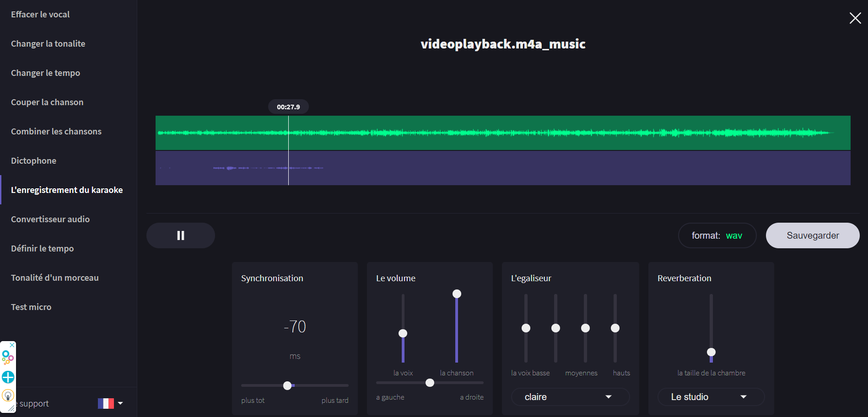Go to 'Changer le tempo' menu item

[45, 73]
